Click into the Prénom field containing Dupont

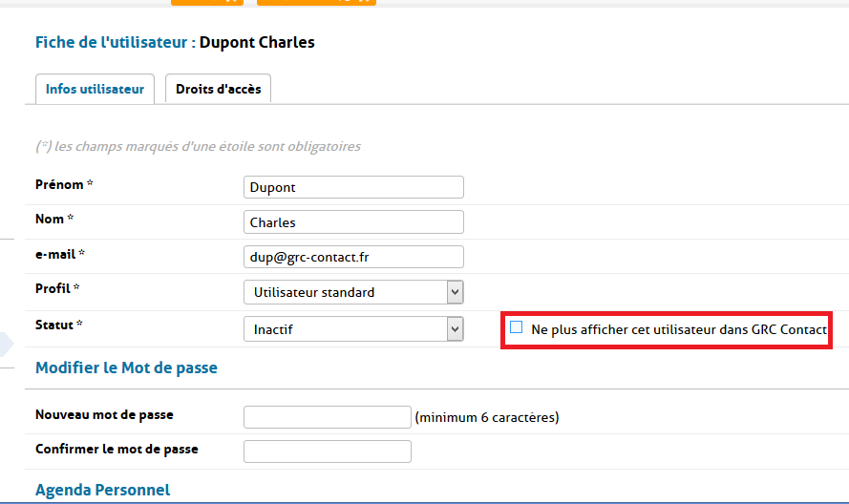(x=353, y=187)
